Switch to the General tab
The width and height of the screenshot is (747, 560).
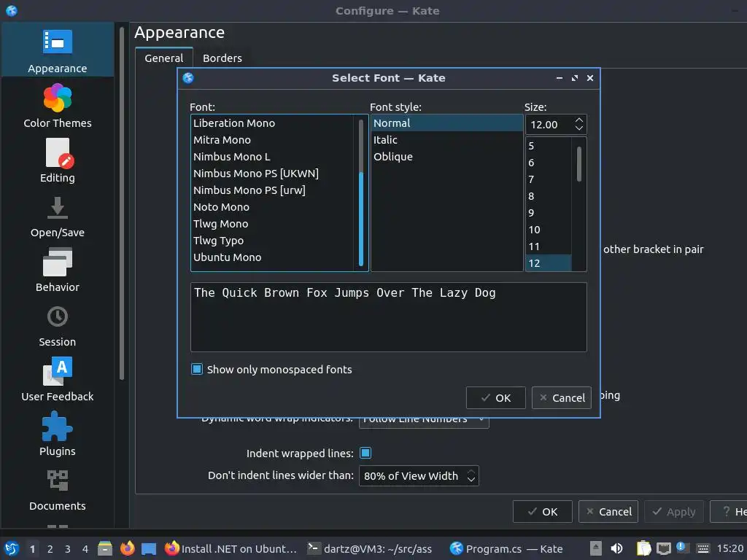click(x=164, y=58)
